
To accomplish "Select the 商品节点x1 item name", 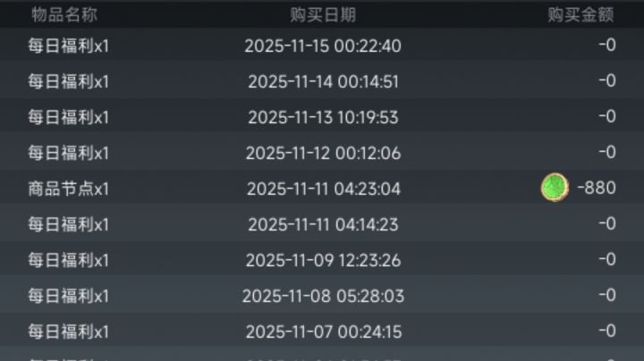I will point(68,189).
